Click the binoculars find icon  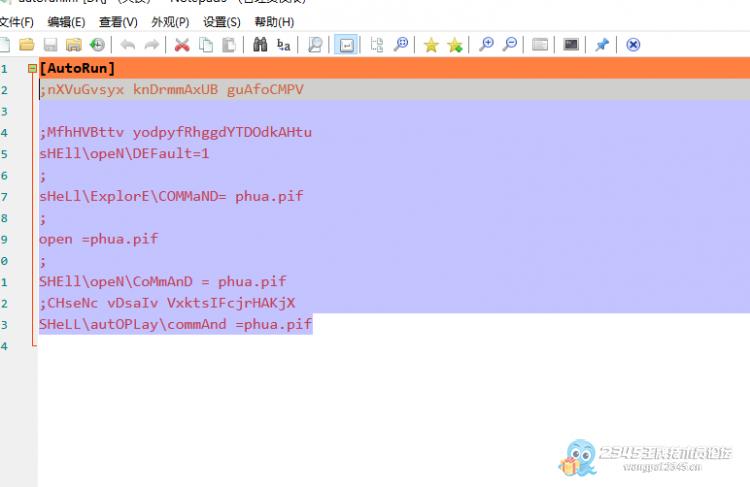[x=260, y=45]
